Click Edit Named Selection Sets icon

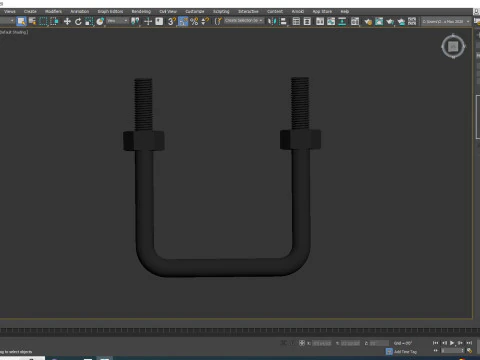tap(218, 21)
